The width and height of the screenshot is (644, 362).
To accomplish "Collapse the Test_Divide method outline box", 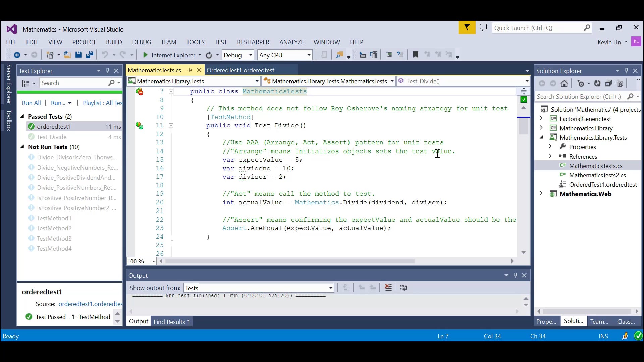I will 171,126.
